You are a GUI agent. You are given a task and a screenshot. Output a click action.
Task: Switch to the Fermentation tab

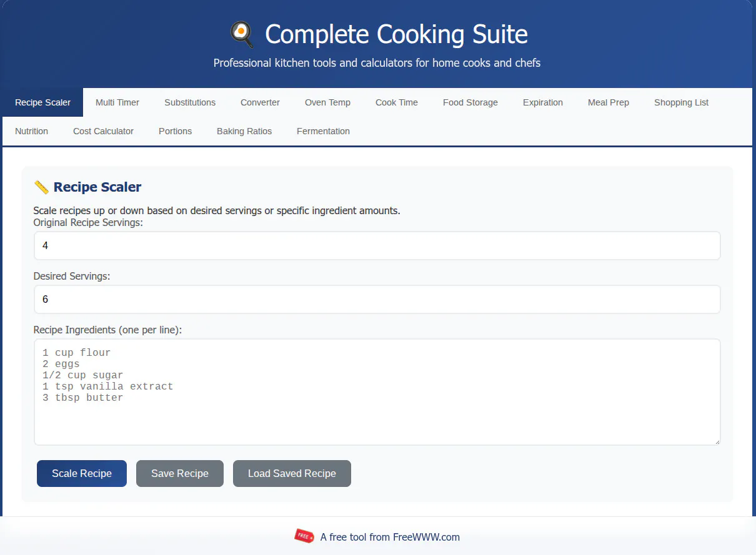point(323,131)
